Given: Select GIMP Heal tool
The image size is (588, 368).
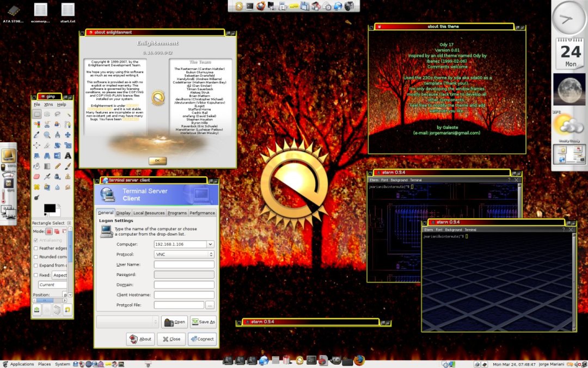Looking at the screenshot, I should coord(37,186).
